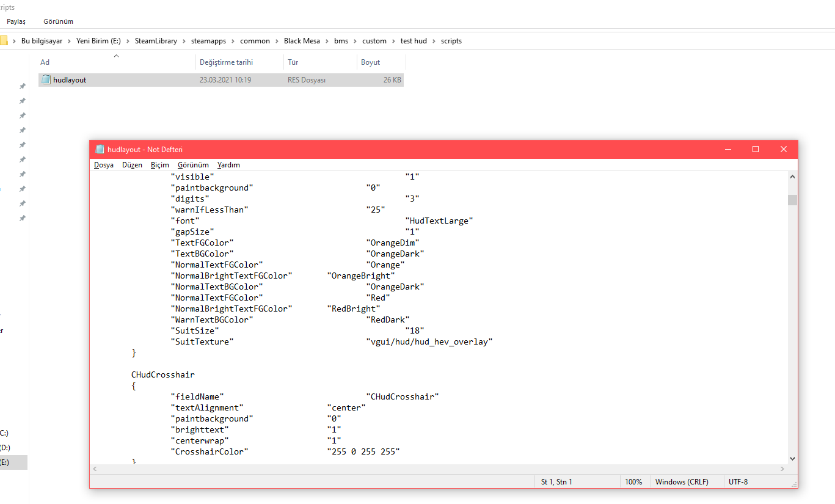Sort files by the Tür column

320,62
